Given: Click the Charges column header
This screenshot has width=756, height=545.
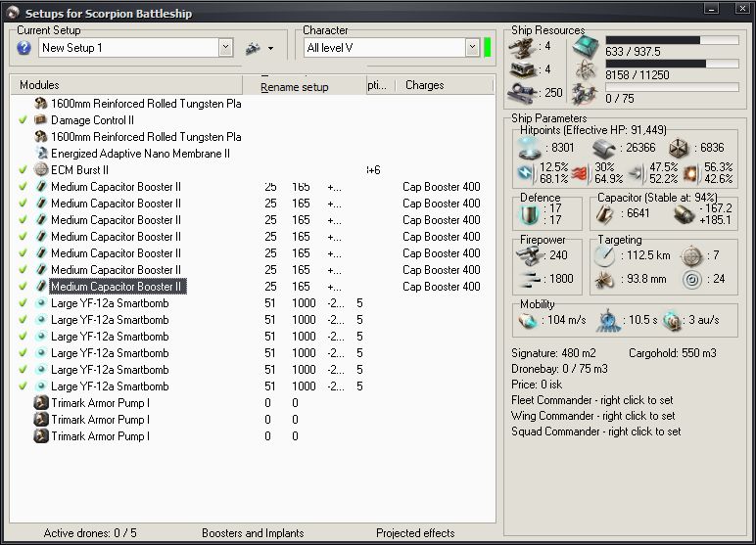Looking at the screenshot, I should pyautogui.click(x=425, y=85).
